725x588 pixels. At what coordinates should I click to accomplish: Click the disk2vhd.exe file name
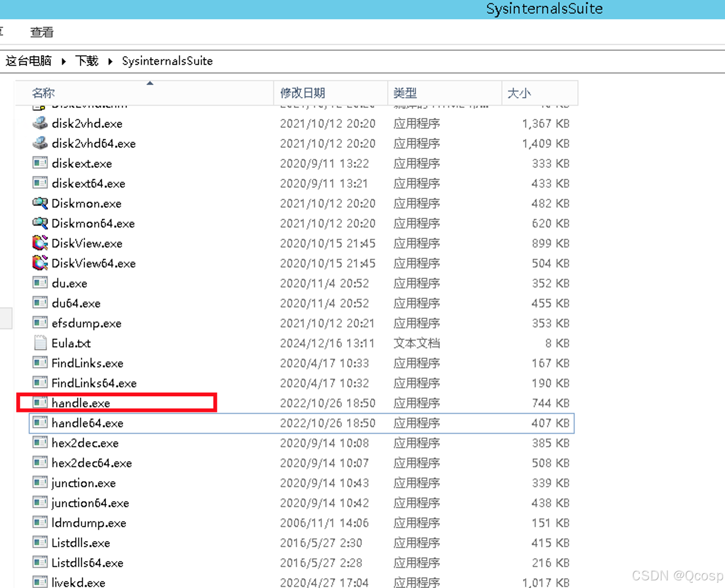87,123
